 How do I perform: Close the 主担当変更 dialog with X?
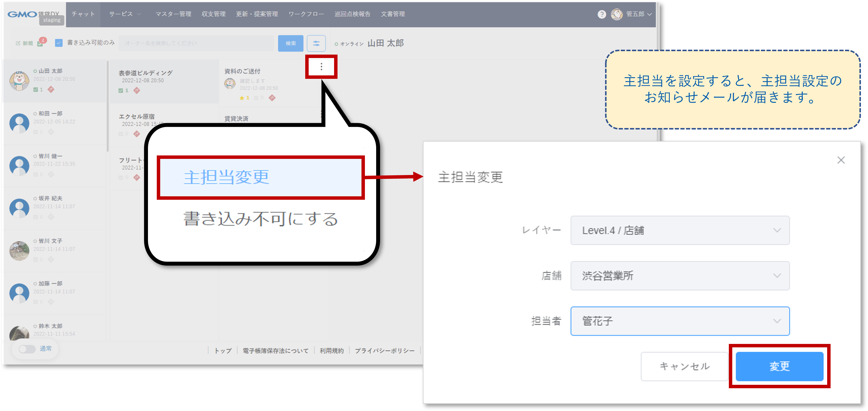coord(841,160)
